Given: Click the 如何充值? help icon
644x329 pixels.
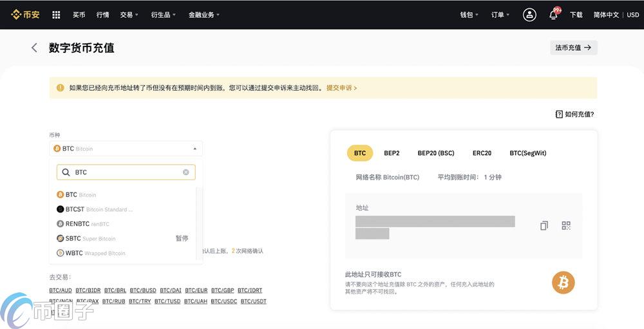Looking at the screenshot, I should pos(559,114).
